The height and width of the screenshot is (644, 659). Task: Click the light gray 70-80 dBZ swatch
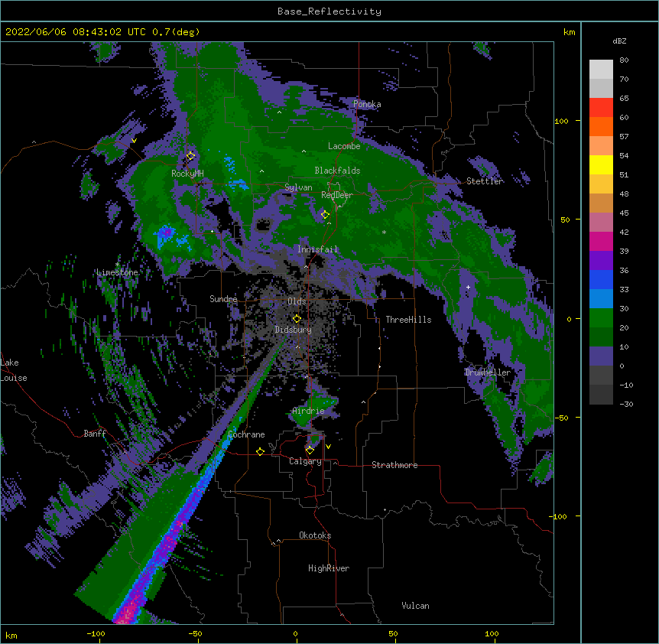601,70
